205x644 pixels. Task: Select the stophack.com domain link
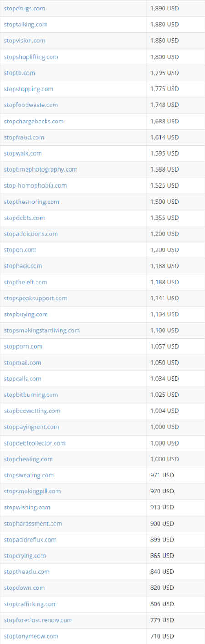pos(23,266)
